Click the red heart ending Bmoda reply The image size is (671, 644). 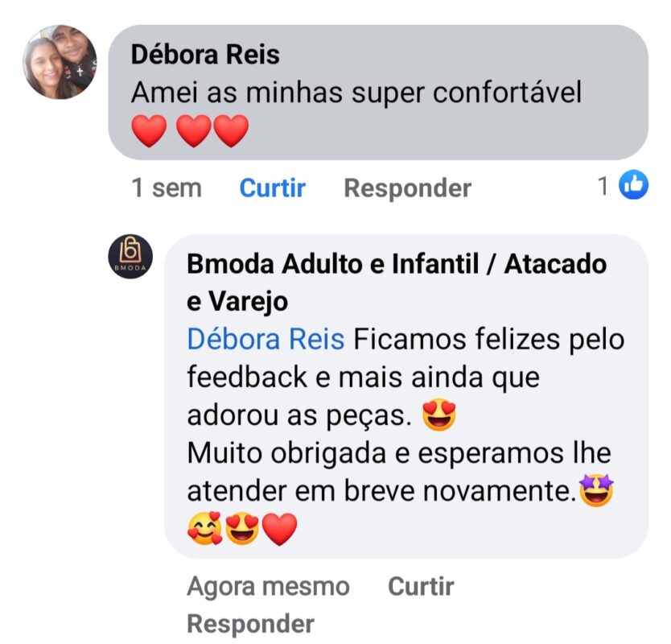pos(279,528)
